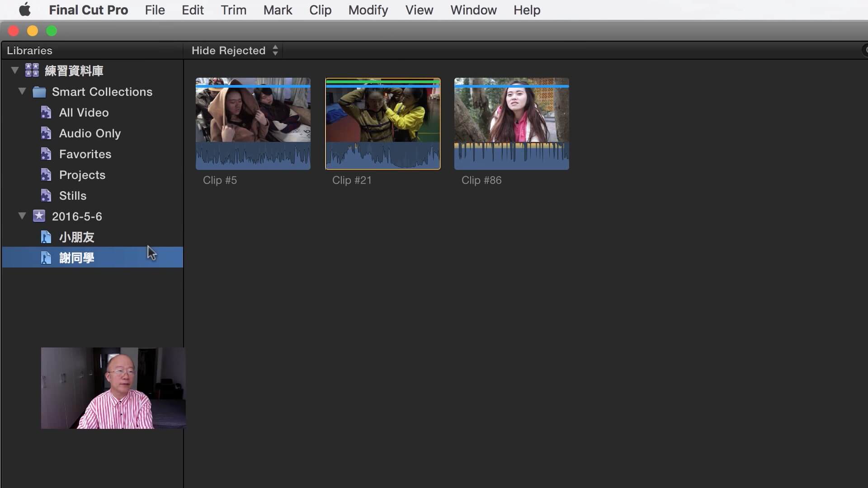Open the View menu
Image resolution: width=868 pixels, height=488 pixels.
(419, 10)
